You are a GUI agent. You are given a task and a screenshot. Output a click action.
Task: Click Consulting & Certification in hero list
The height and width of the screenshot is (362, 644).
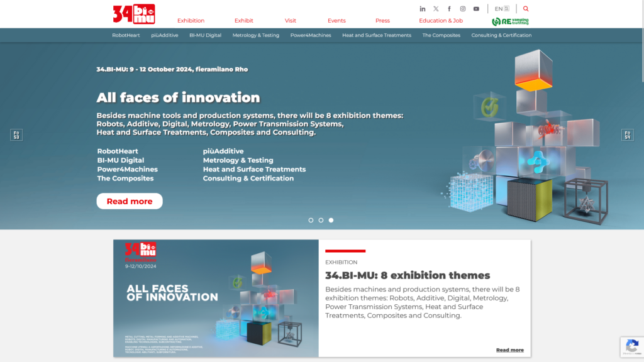248,178
